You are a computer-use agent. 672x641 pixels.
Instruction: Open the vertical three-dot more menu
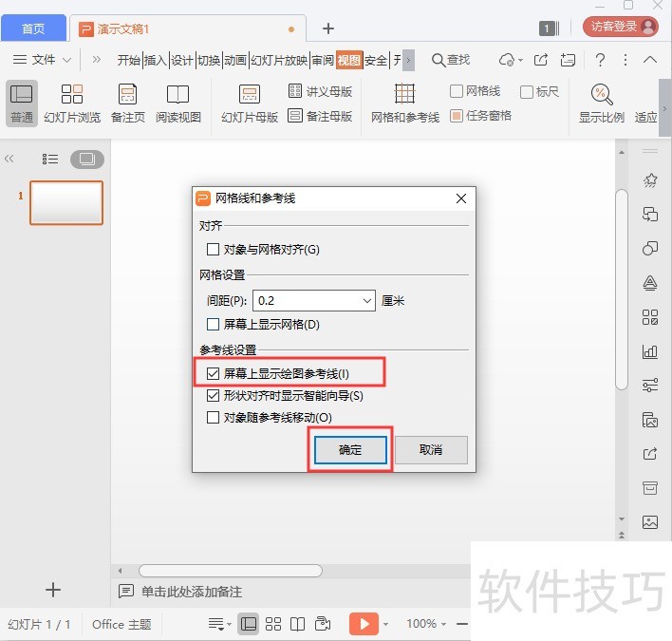click(x=625, y=60)
